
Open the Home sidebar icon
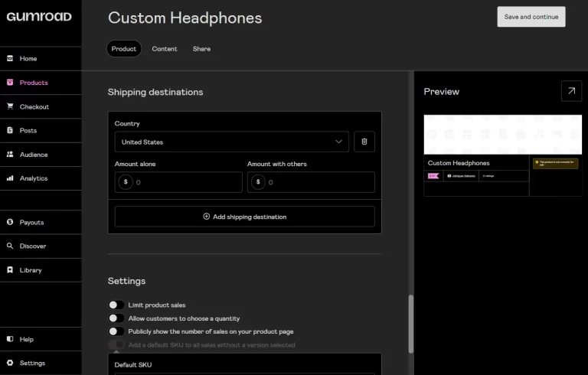(x=10, y=58)
